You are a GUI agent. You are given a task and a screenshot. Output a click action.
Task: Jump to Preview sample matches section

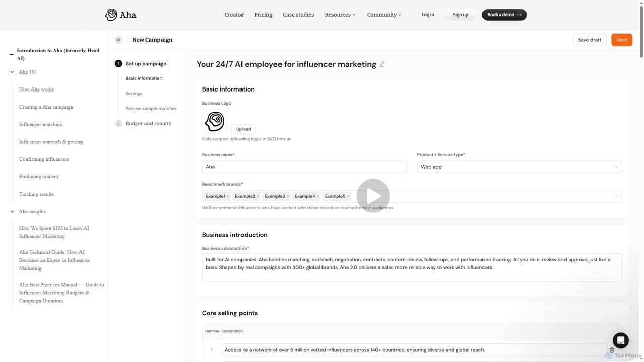point(151,108)
